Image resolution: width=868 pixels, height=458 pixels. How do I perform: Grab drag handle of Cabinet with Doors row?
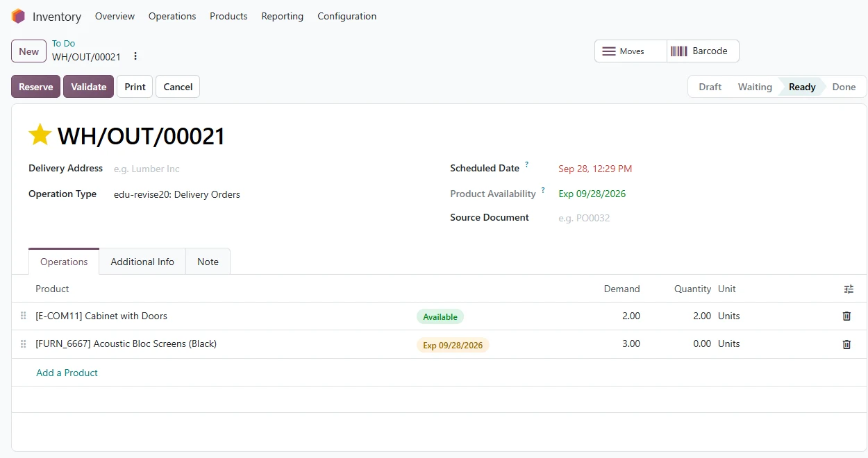point(24,316)
